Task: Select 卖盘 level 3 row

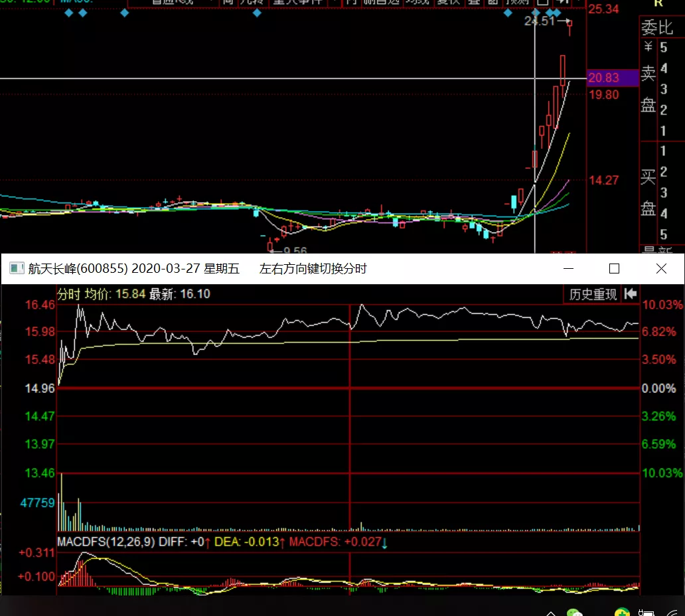Action: tap(662, 90)
